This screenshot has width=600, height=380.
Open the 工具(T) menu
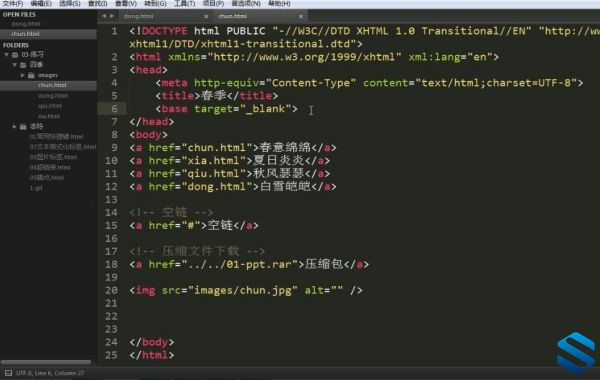click(x=184, y=3)
